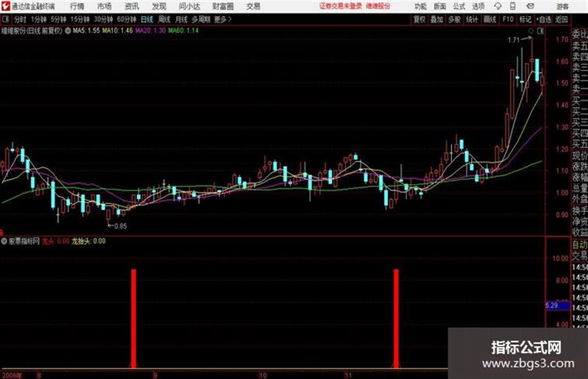Open the 资讯 menu
Screen dimensions: 588x379
click(x=132, y=6)
